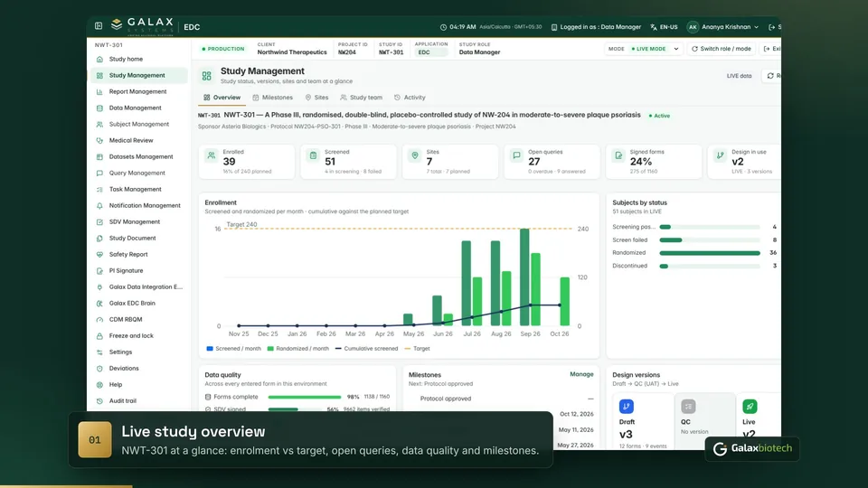
Task: Switch to Milestones tab
Action: pos(273,98)
